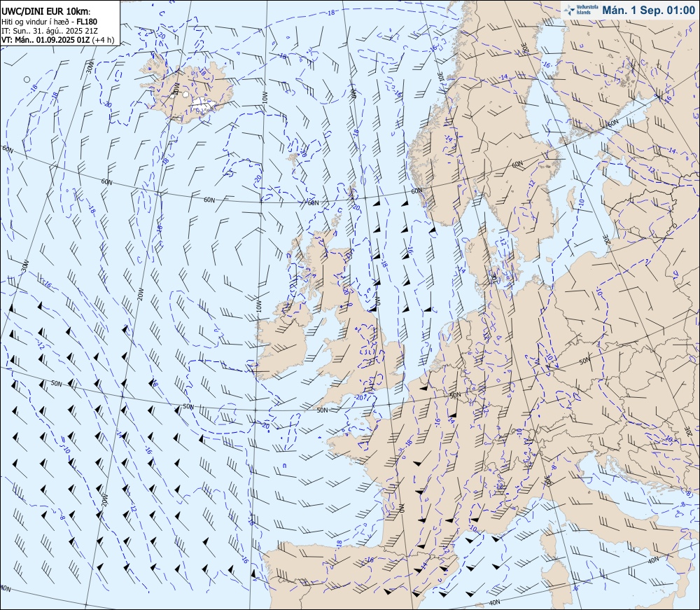Viewport: 700px width, 610px height.
Task: Click the Veðurstofa Íslands logo
Action: (580, 11)
